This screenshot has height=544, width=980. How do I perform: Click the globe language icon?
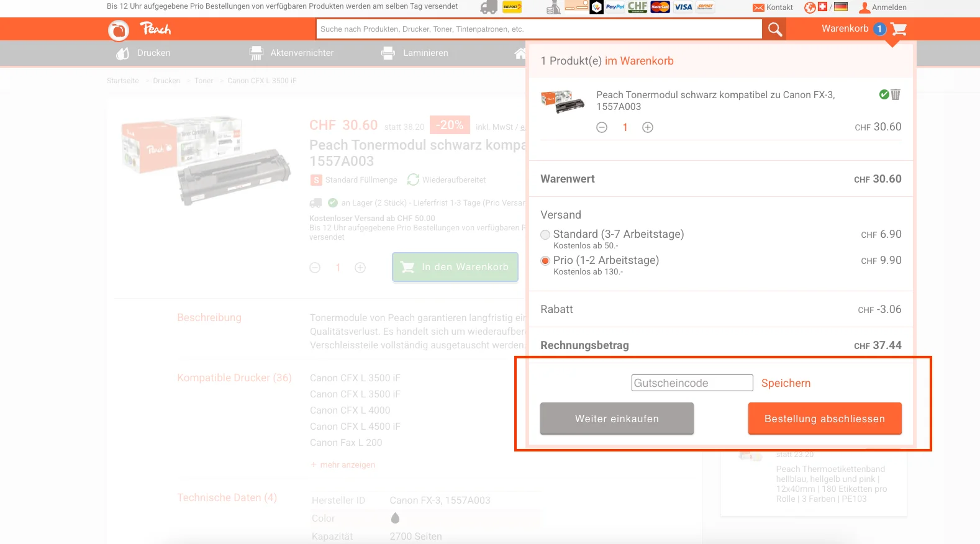click(x=810, y=7)
